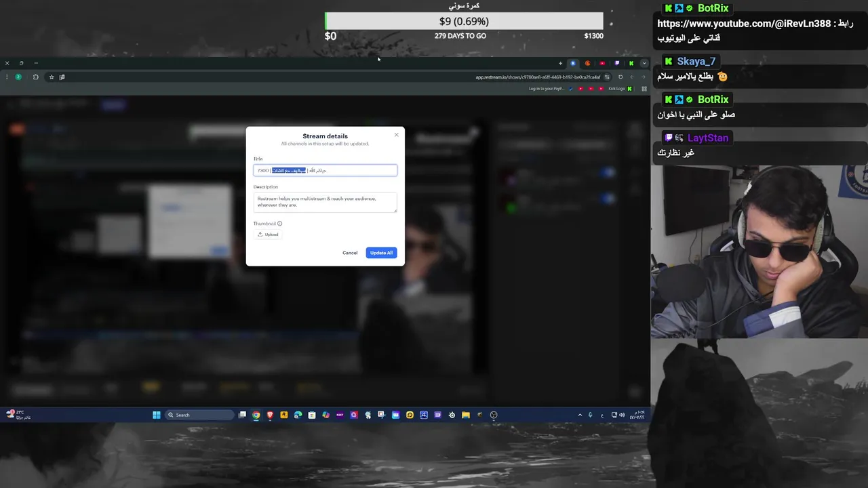Show hidden system tray icons

(580, 415)
